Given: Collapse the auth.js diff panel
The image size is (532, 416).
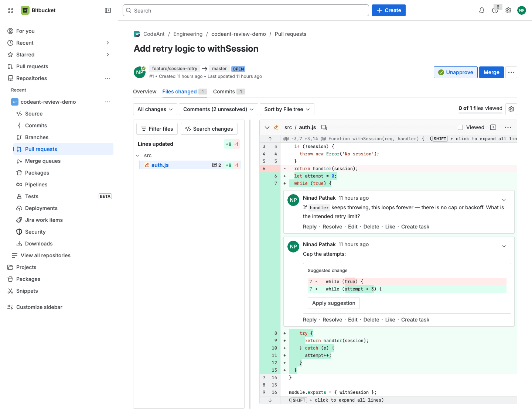Looking at the screenshot, I should tap(267, 127).
